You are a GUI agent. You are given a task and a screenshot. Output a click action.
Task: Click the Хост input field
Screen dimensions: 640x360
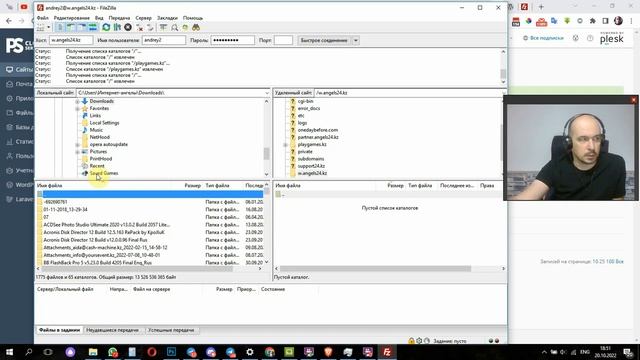tap(71, 40)
